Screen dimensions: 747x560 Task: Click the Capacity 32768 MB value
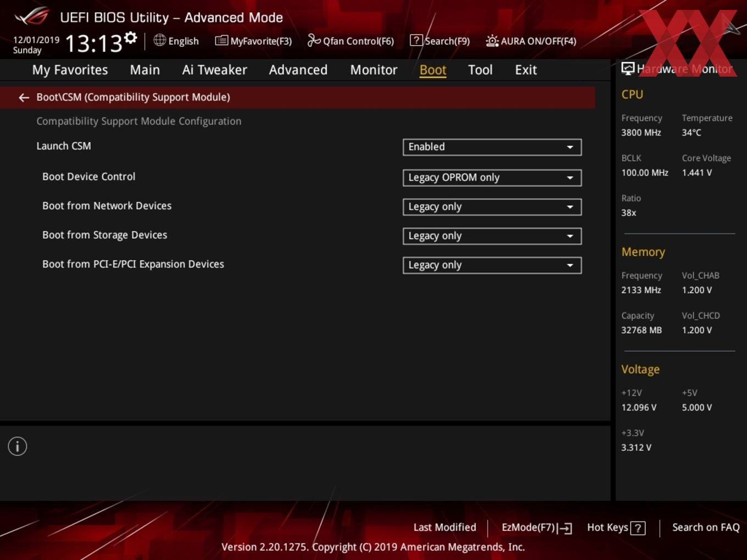click(x=642, y=331)
